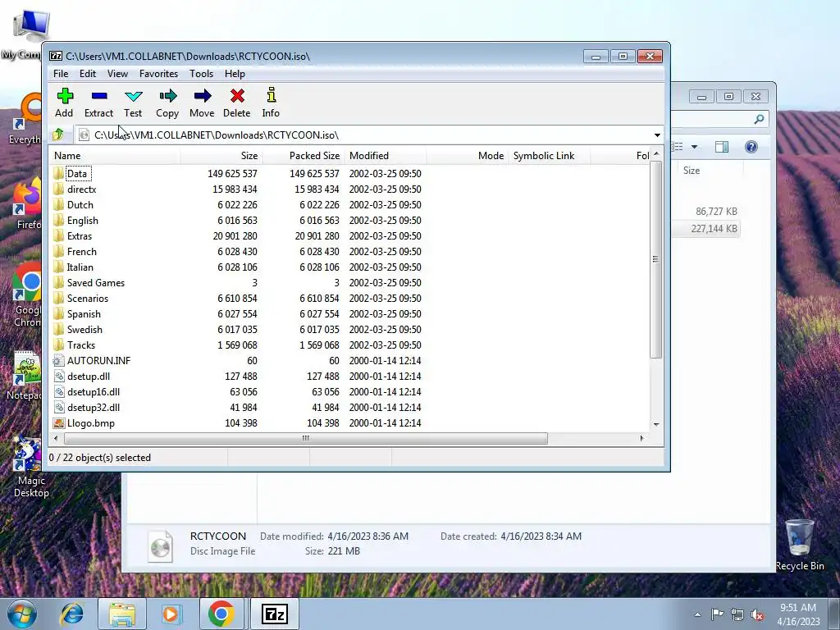Click the Move toolbar icon

click(x=202, y=97)
